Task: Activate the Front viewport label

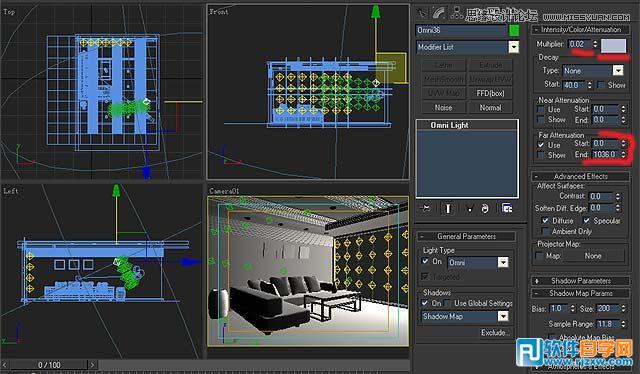Action: coord(219,12)
